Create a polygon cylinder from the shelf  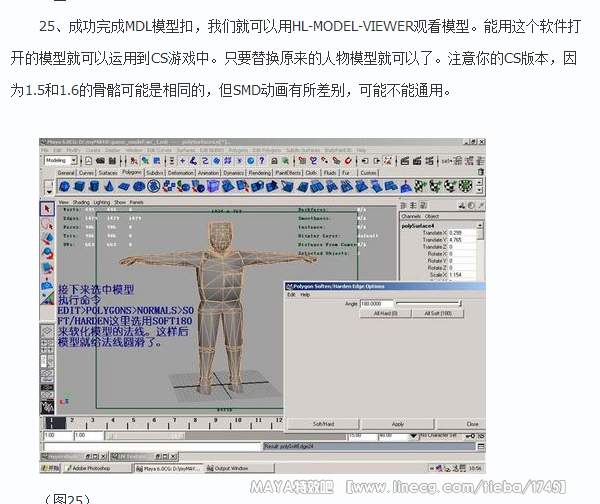click(x=94, y=186)
